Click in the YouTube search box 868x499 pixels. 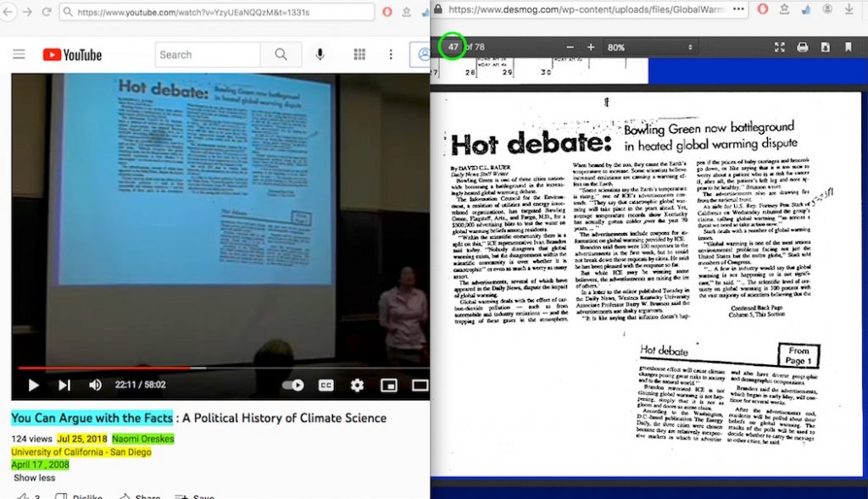208,54
